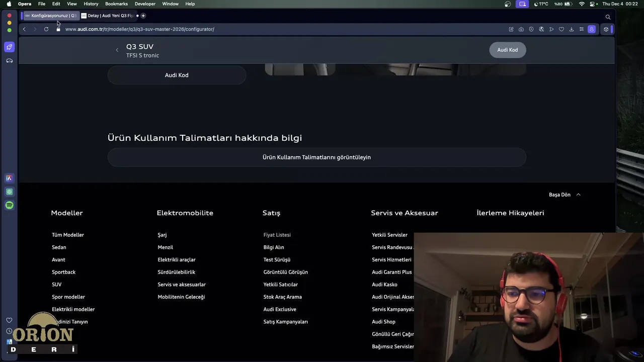644x362 pixels.
Task: Click the back chevron beside Q3 SUV
Action: (x=117, y=50)
